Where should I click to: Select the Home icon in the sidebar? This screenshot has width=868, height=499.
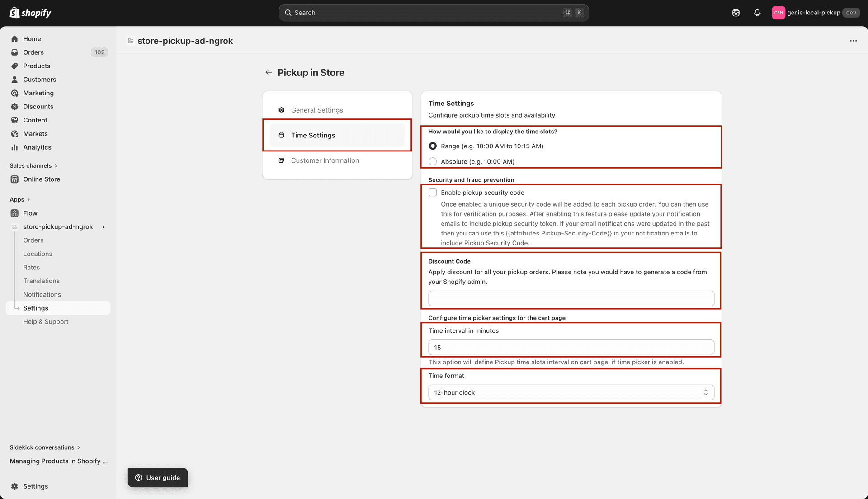click(x=14, y=38)
